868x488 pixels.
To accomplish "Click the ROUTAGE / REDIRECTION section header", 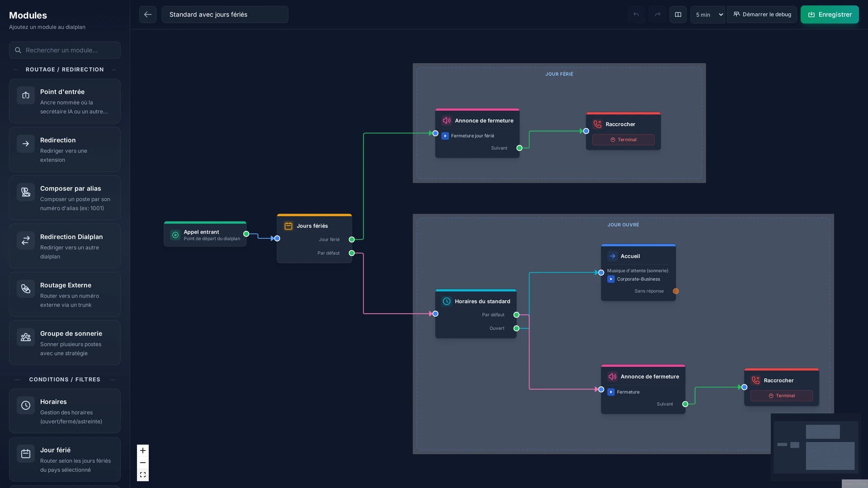I will (65, 70).
